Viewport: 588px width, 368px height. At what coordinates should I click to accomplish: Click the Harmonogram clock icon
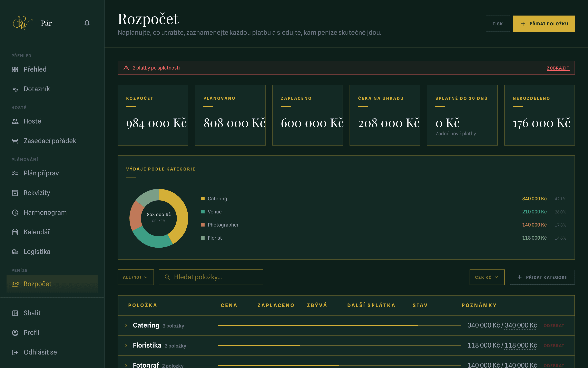pyautogui.click(x=15, y=212)
